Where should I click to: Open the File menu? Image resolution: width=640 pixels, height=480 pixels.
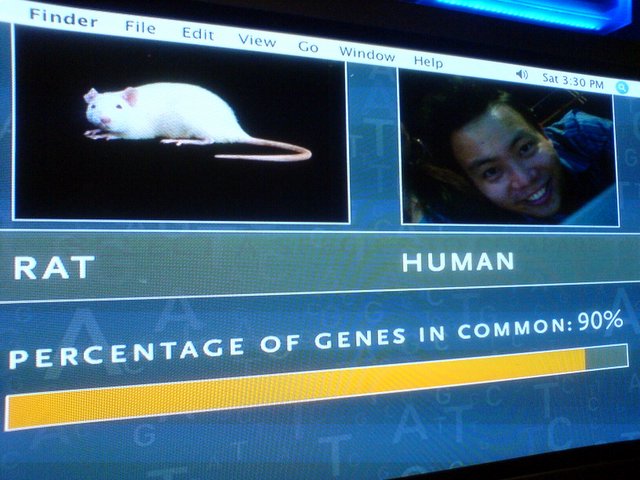140,27
